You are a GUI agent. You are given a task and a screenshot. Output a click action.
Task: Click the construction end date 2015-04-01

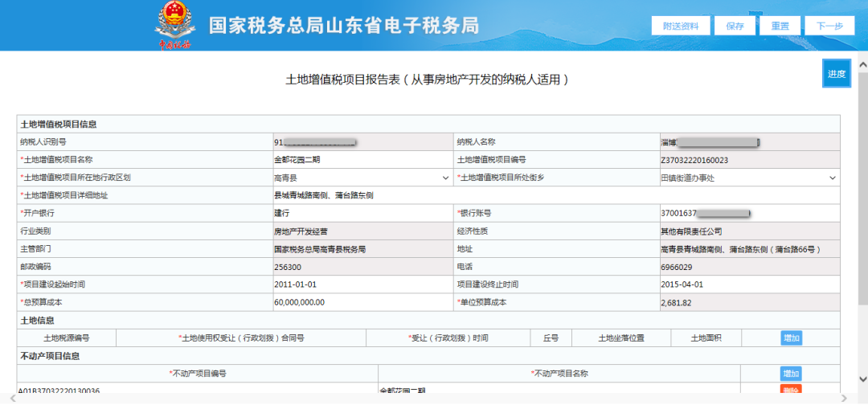(747, 284)
